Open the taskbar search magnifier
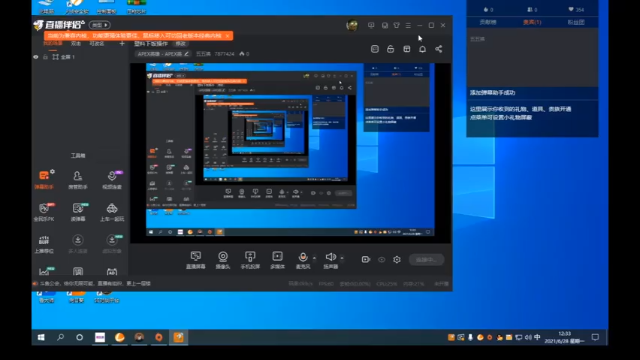This screenshot has width=640, height=360. (x=60, y=337)
